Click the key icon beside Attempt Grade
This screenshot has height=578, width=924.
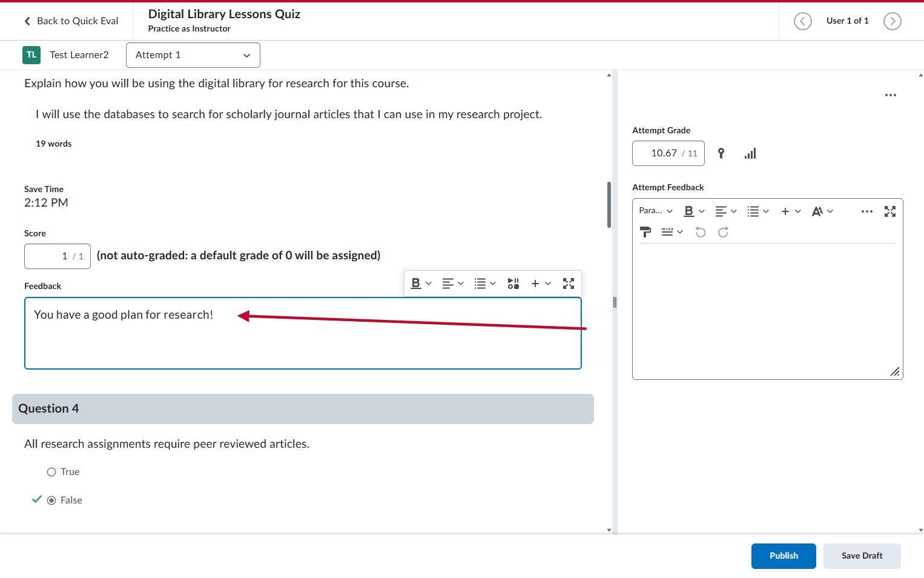click(721, 153)
